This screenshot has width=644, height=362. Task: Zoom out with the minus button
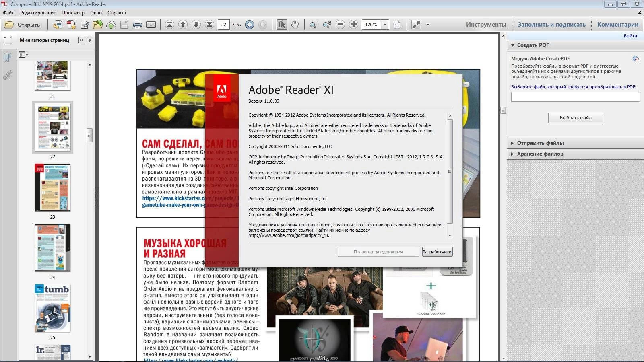340,25
